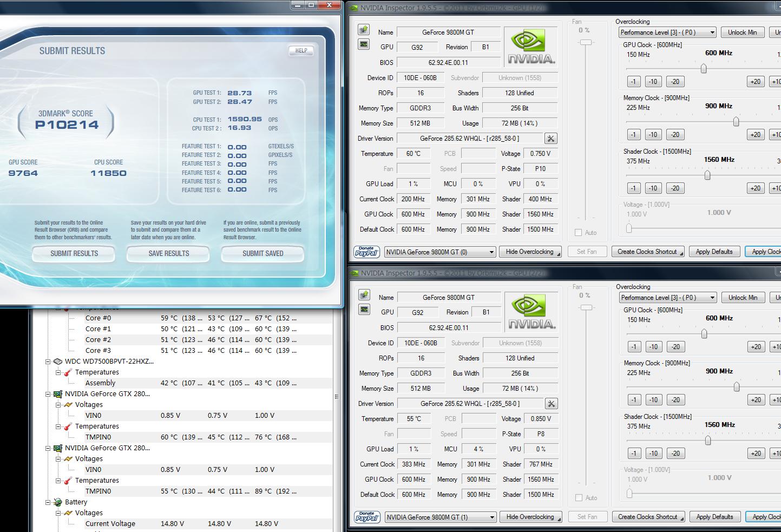This screenshot has width=781, height=532.
Task: Click the graphics card icon of the first GTX 280 node
Action: 58,394
